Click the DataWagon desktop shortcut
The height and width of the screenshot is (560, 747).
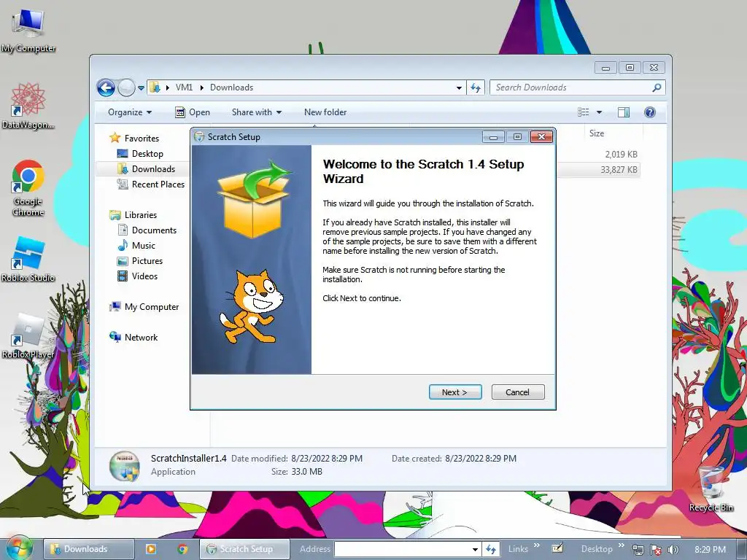pos(28,106)
